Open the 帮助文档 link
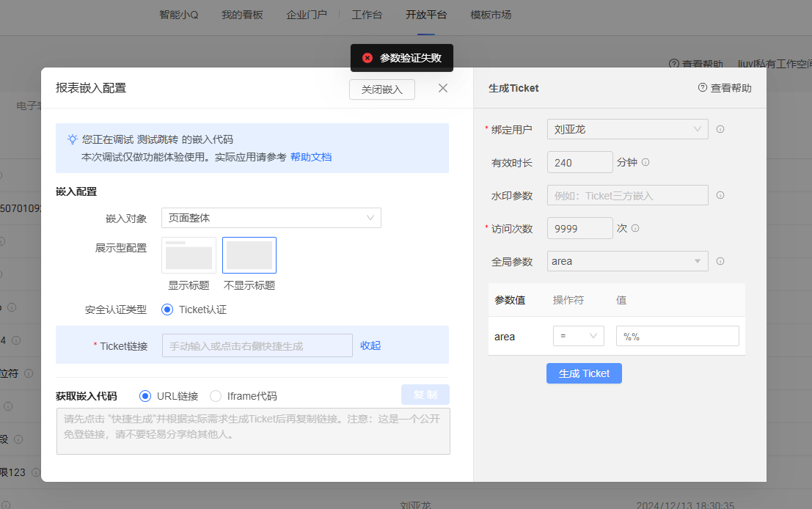Screen dimensions: 812x509 tap(311, 157)
